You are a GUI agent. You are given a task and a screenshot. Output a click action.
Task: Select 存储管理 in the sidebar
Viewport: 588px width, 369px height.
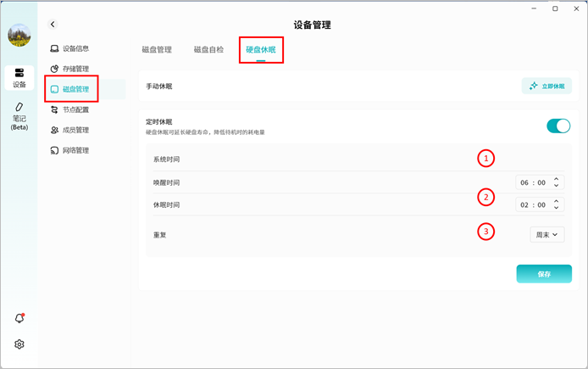75,69
